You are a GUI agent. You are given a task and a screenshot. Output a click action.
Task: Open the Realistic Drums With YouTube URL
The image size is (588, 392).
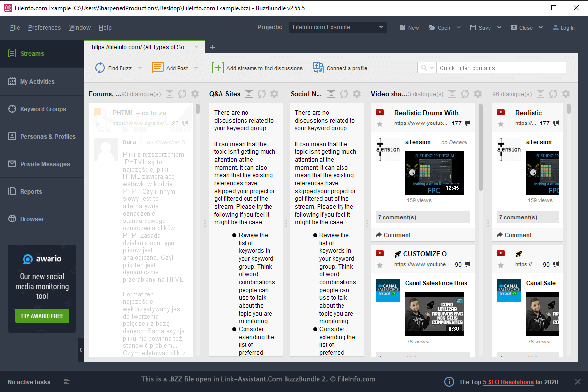click(x=421, y=123)
